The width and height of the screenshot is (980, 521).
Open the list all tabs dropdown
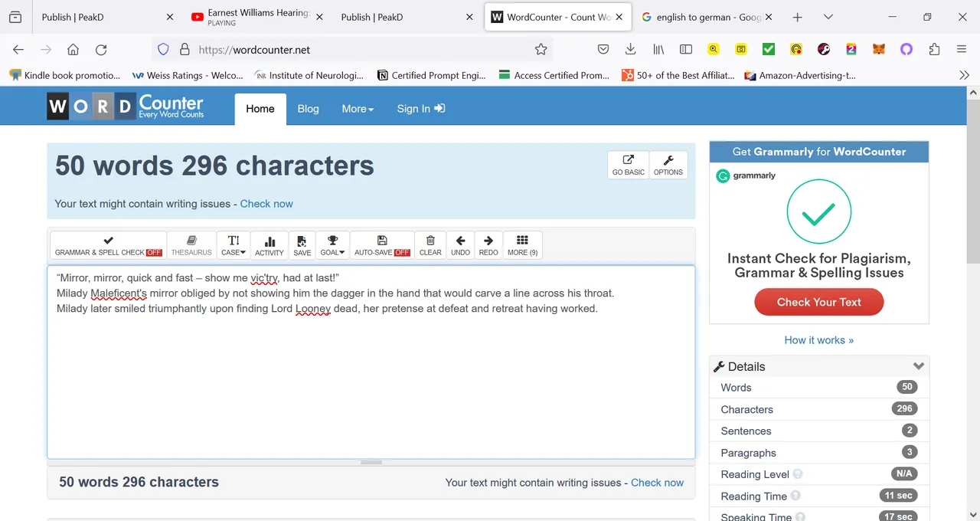828,17
